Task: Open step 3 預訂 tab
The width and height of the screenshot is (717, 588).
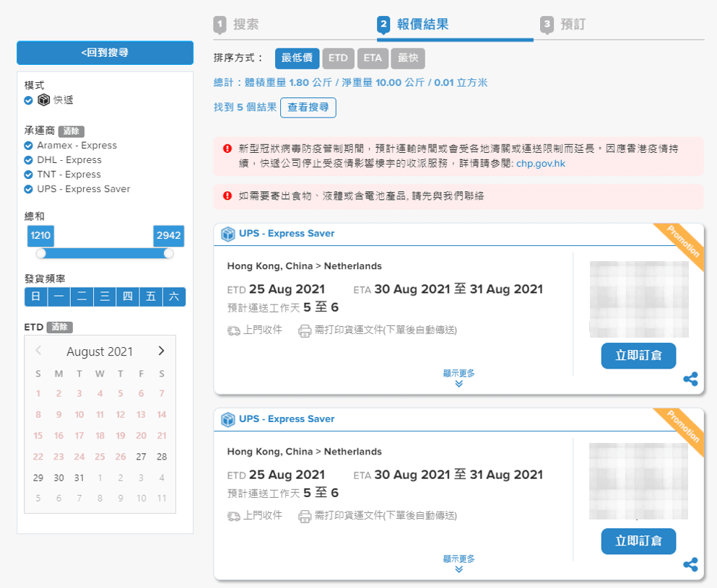Action: [562, 25]
